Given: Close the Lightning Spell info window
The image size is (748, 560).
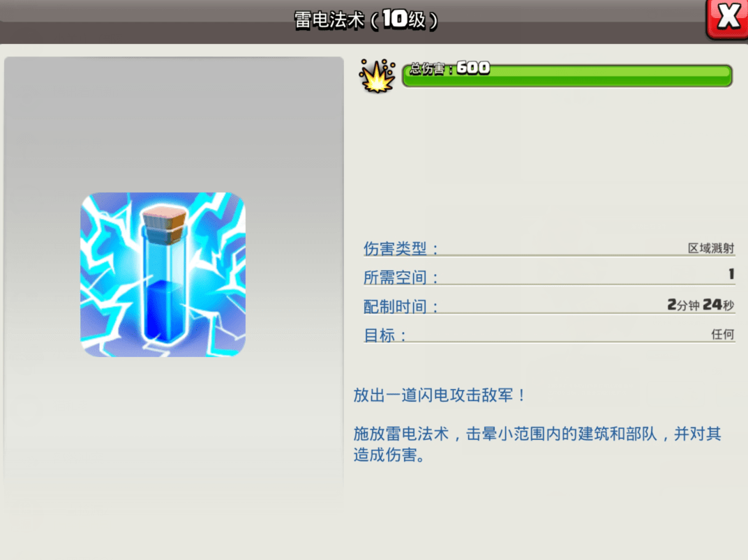Looking at the screenshot, I should pyautogui.click(x=728, y=17).
